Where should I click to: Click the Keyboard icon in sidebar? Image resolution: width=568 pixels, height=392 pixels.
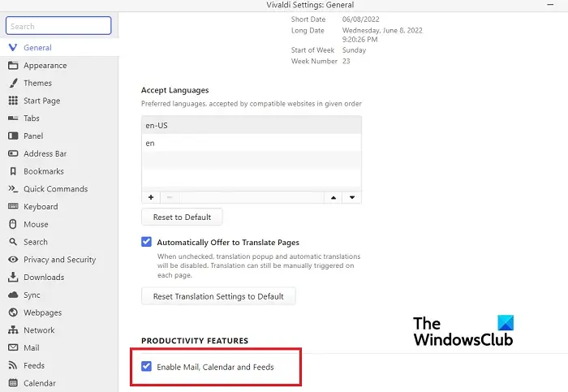(x=13, y=206)
